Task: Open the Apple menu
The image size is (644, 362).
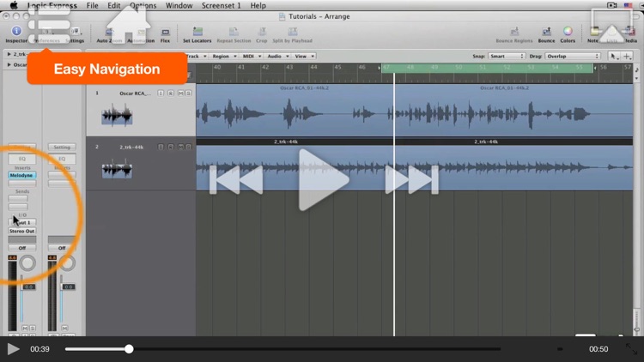Action: point(14,5)
